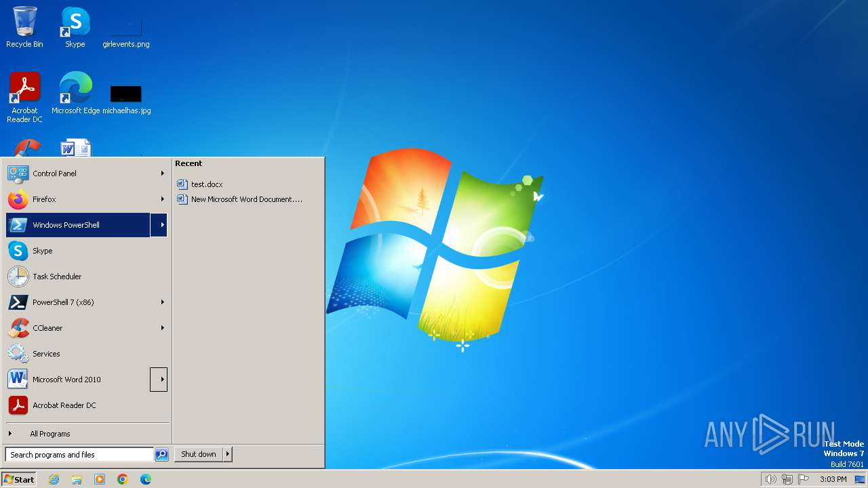Open the Shut down options arrow
The width and height of the screenshot is (868, 488).
tap(227, 455)
